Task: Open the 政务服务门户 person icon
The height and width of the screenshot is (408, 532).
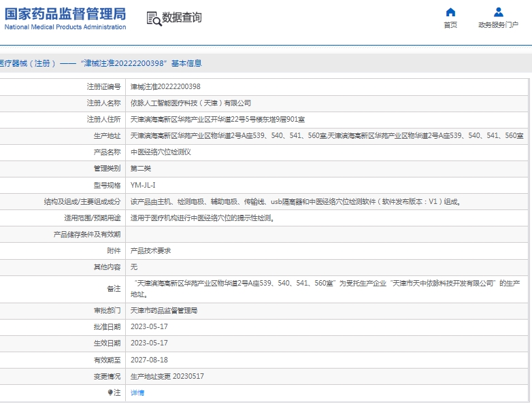Action: pos(499,12)
